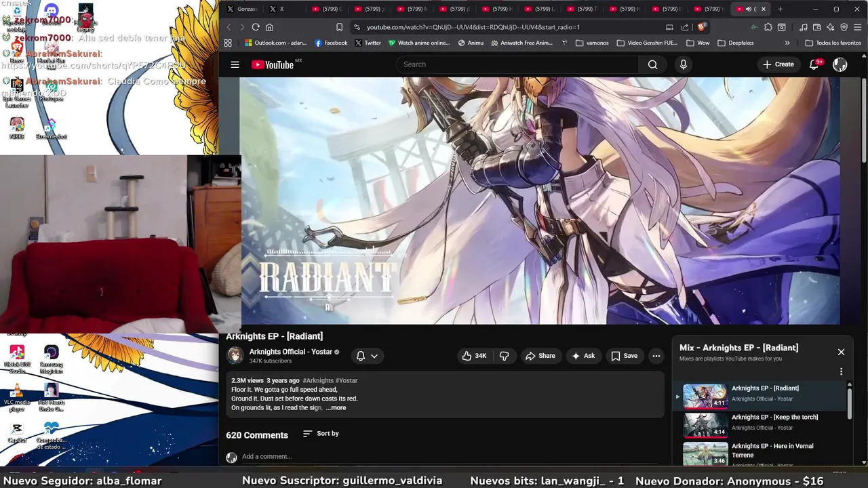
Task: Go to the browser home page
Action: click(x=269, y=27)
